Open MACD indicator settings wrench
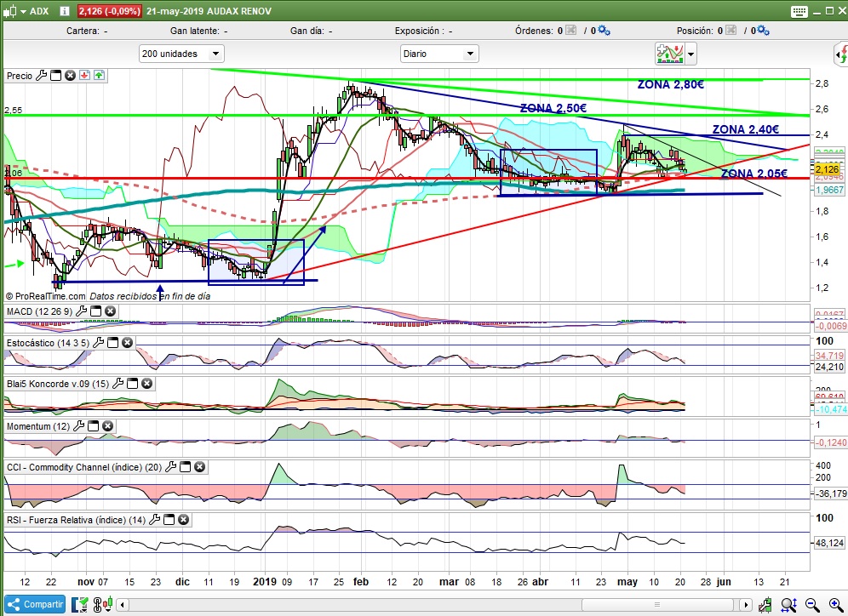Viewport: 848px width, 616px height. pyautogui.click(x=81, y=312)
